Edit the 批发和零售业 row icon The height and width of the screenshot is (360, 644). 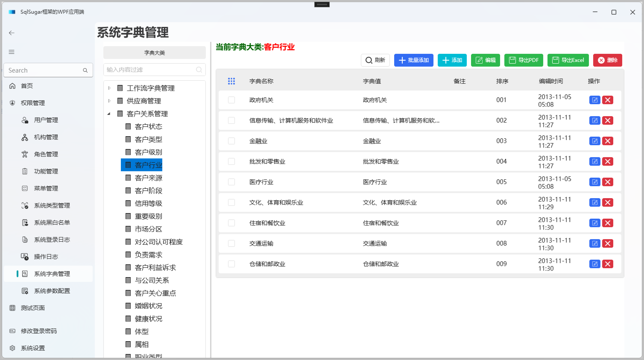(594, 161)
